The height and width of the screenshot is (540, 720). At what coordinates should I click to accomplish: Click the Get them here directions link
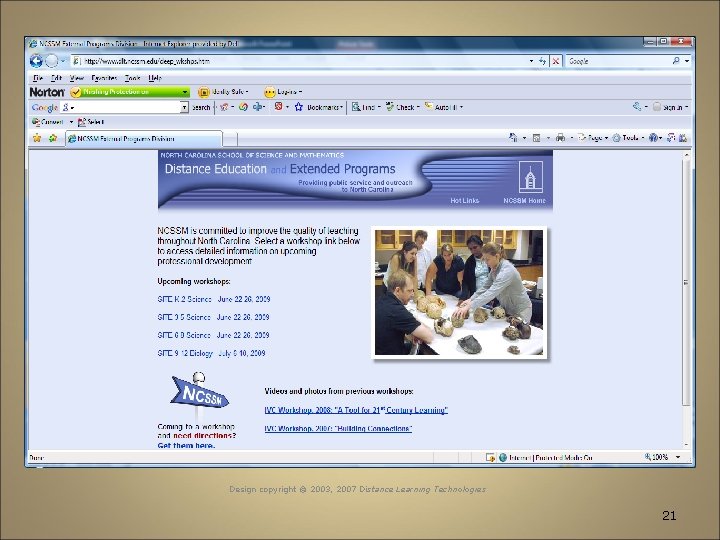(x=186, y=445)
